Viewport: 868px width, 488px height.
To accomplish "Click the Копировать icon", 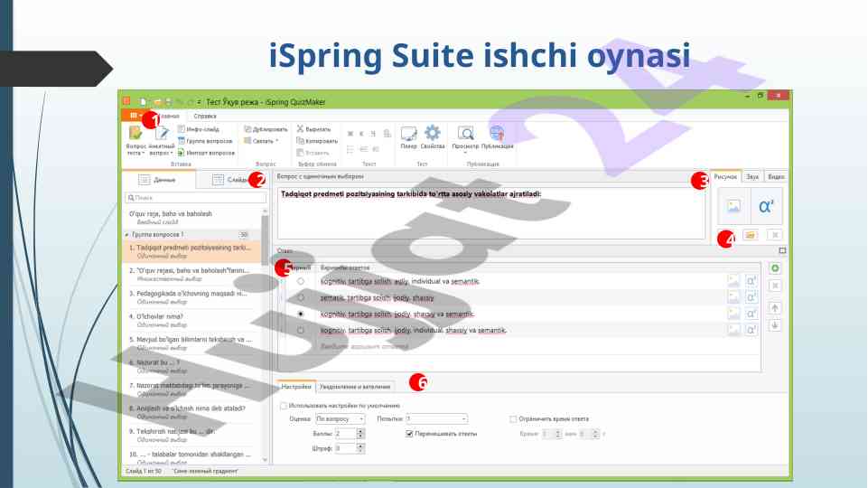I will click(300, 141).
